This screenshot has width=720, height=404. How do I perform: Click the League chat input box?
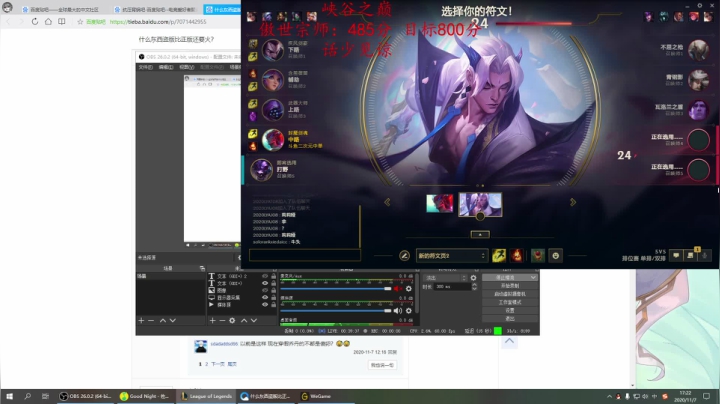coord(305,255)
